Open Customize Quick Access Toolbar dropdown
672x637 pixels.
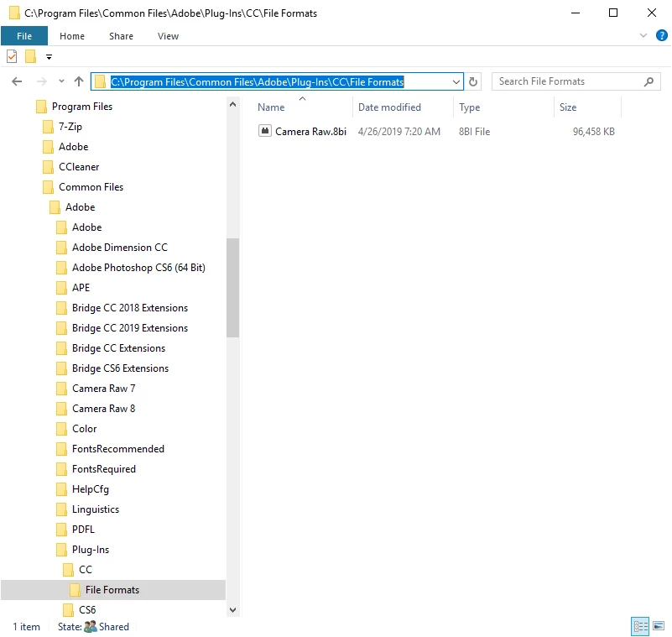click(x=49, y=57)
